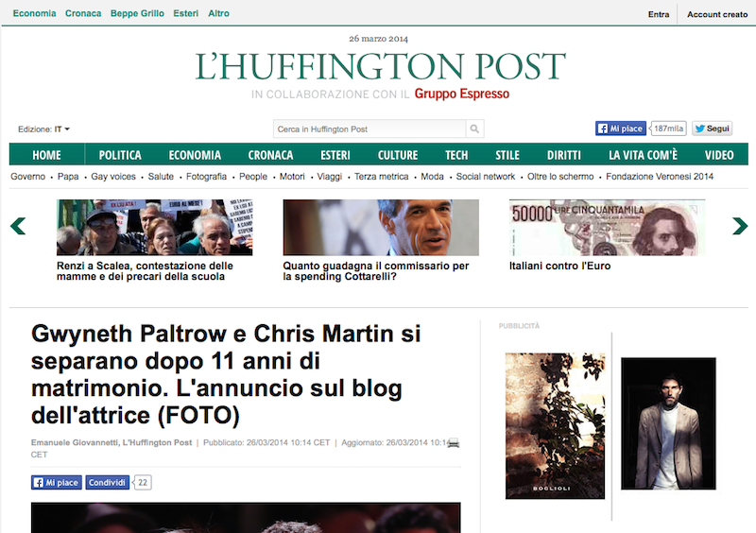Image resolution: width=756 pixels, height=533 pixels.
Task: Click Cronaca link in top bar
Action: tap(83, 13)
